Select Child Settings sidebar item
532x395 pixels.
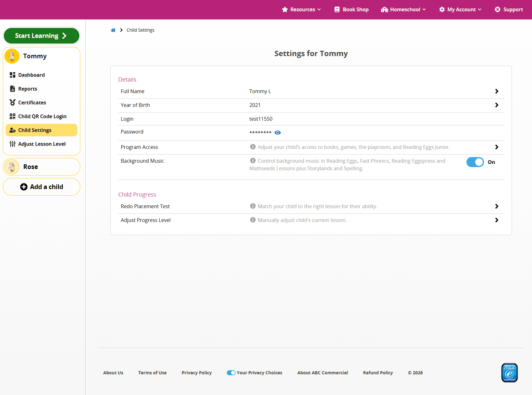pos(41,130)
